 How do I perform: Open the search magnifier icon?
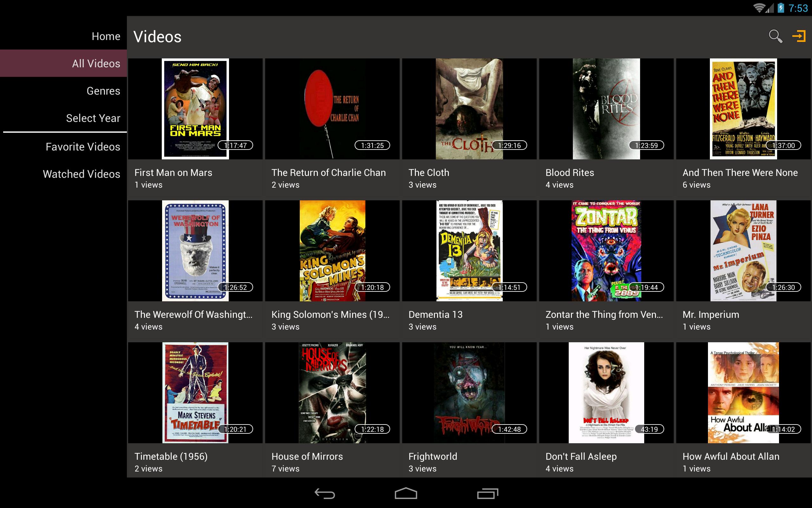(x=775, y=36)
